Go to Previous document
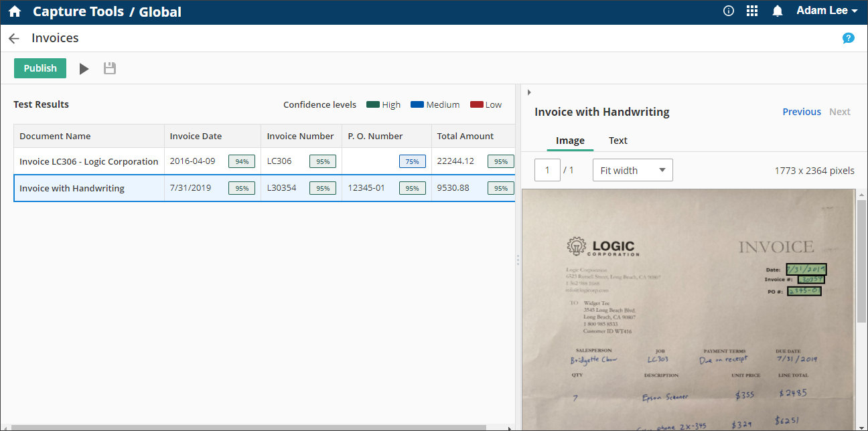 [801, 112]
